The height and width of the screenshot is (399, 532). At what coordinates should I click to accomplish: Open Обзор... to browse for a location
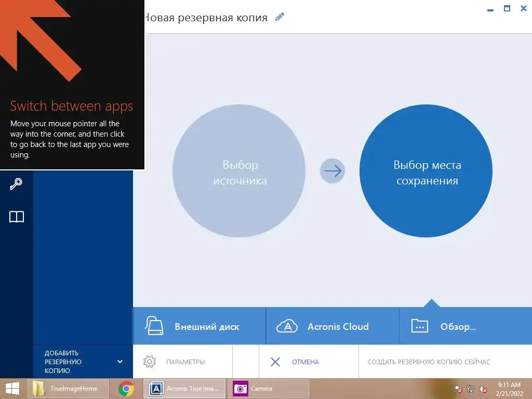tap(465, 326)
